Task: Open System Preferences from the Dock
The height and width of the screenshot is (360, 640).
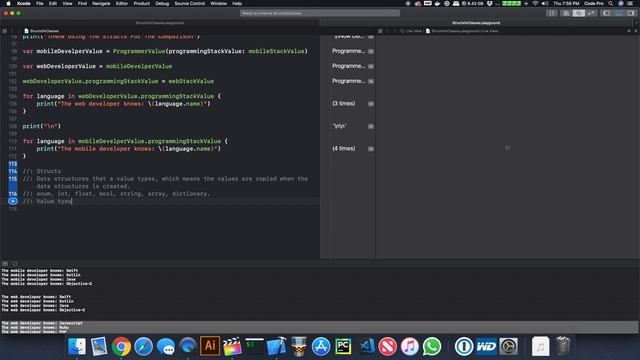Action: [509, 347]
